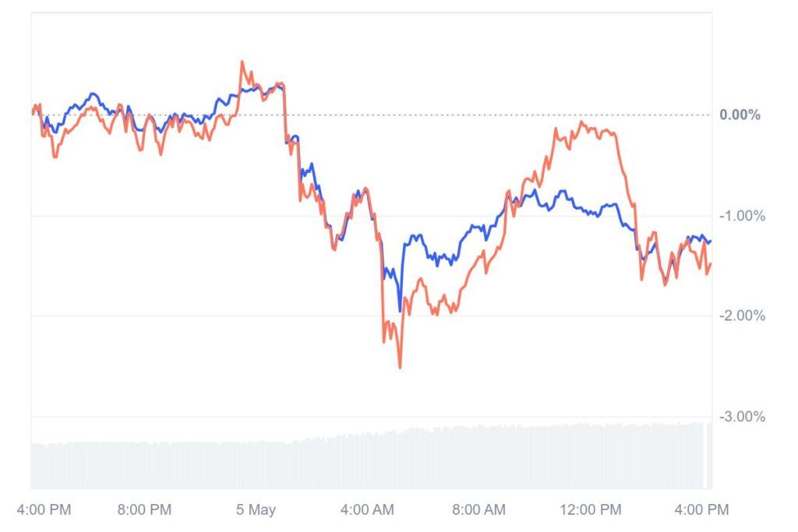Click the 0.00% y-axis label
This screenshot has width=798, height=532.
740,115
